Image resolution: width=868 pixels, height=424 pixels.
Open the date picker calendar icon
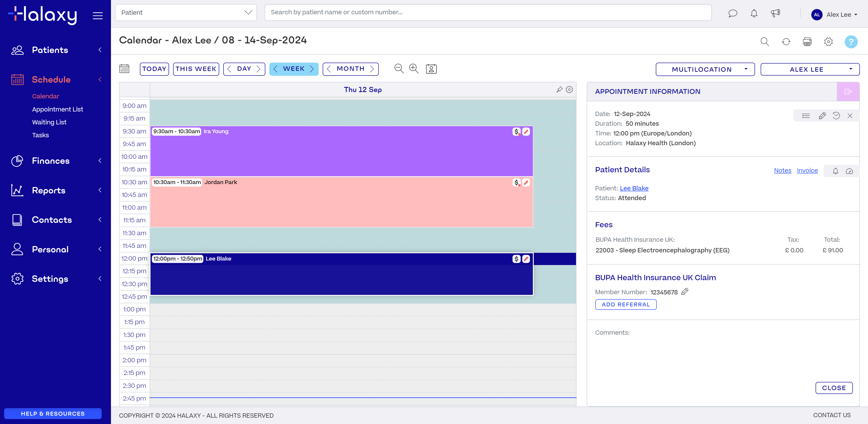pos(124,69)
